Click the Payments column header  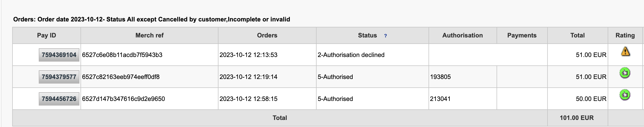[x=522, y=35]
